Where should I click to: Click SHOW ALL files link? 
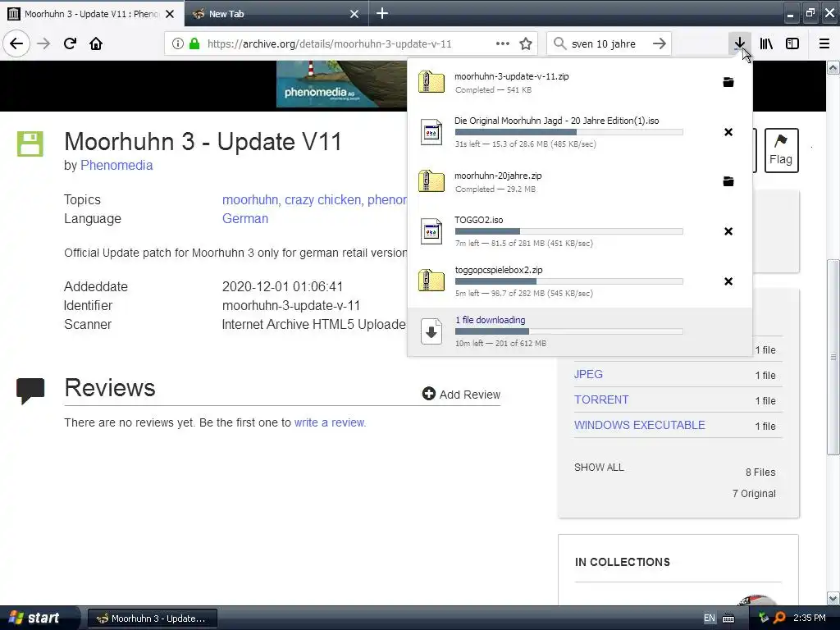point(599,467)
